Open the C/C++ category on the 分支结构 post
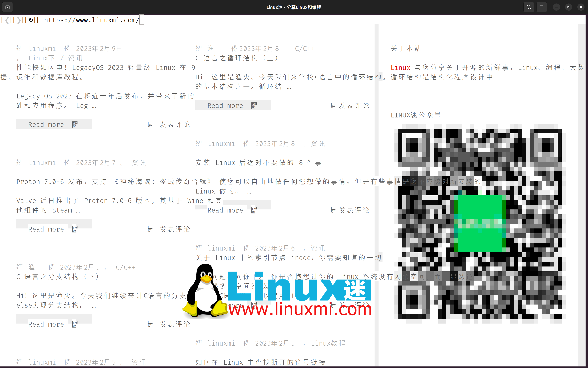Image resolution: width=588 pixels, height=368 pixels. click(x=126, y=267)
